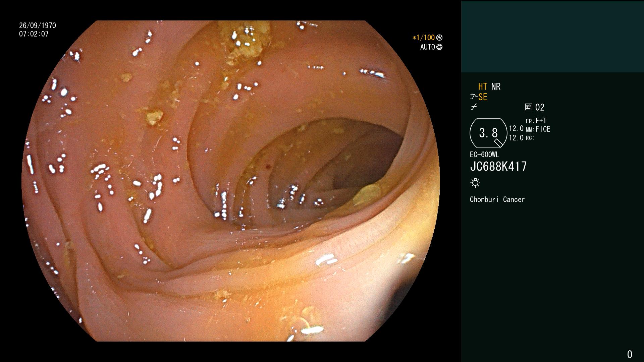Click the endoscopic colon image
The image size is (644, 362).
coord(231,181)
